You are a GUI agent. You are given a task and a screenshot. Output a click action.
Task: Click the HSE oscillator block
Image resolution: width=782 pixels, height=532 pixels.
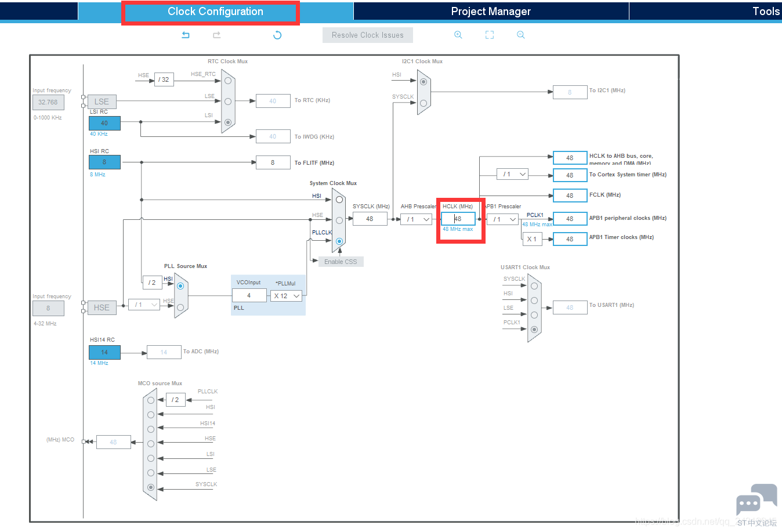click(102, 307)
